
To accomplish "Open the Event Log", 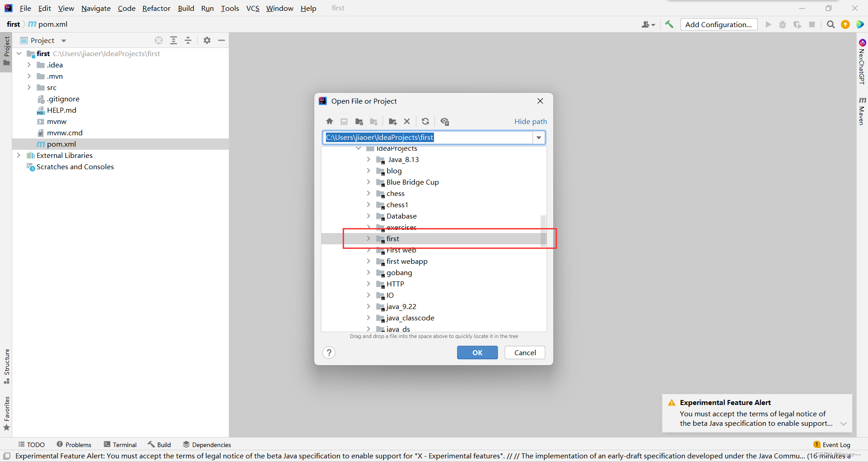I will (832, 445).
